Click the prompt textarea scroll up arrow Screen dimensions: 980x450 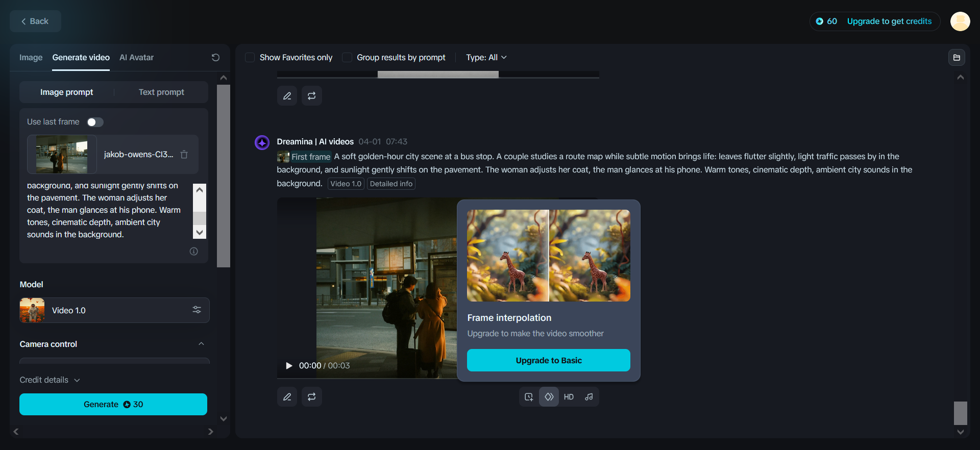200,190
